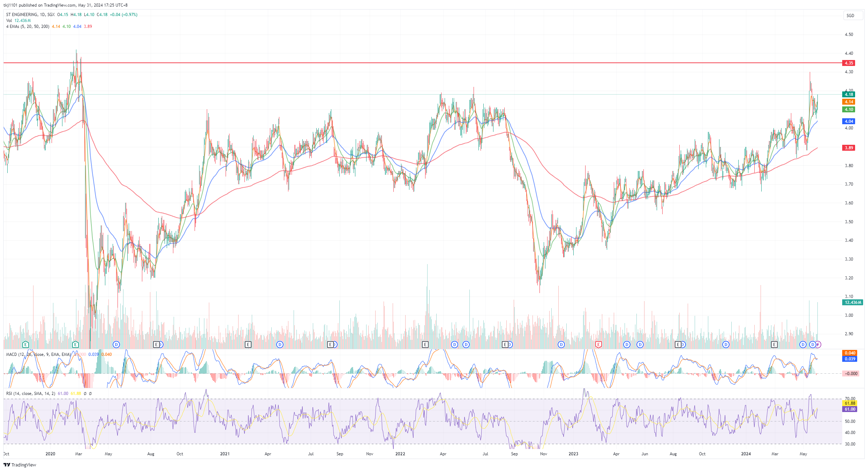The image size is (868, 471).
Task: Click the green earnings marker before 2020
Action: click(x=25, y=345)
